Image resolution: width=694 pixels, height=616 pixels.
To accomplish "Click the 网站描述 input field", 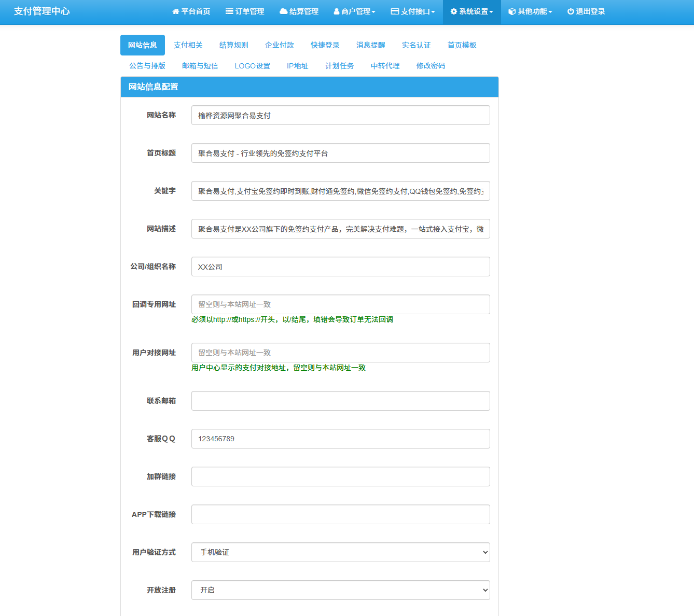I will tap(341, 229).
